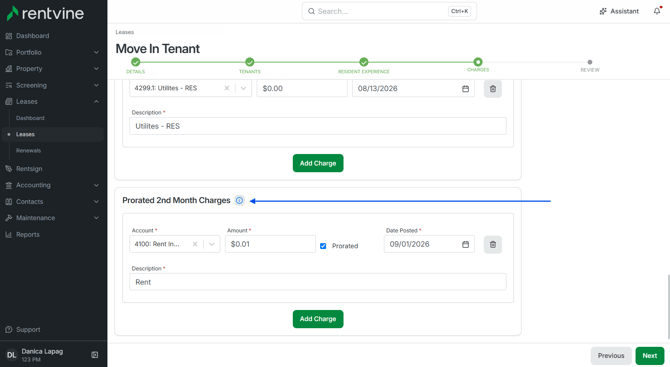Viewport: 670px width, 367px height.
Task: Edit the $0.01 amount field
Action: point(270,244)
